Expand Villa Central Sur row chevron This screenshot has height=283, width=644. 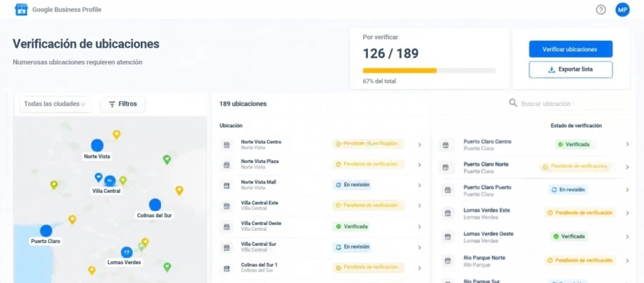point(419,248)
